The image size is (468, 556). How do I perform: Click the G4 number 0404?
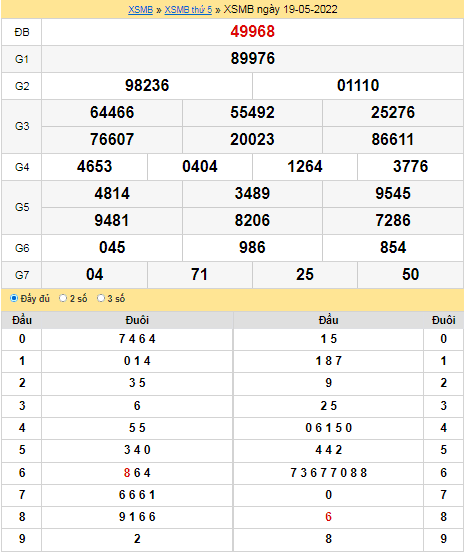tap(200, 166)
